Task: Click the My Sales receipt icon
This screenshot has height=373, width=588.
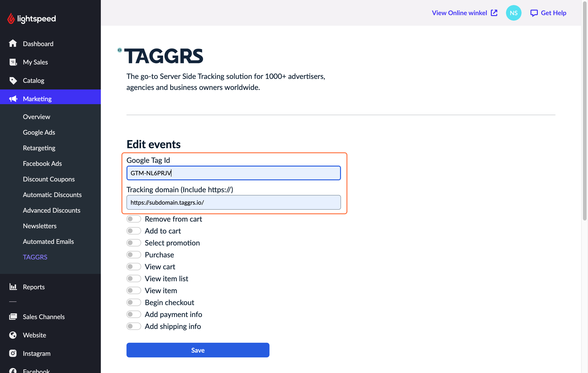Action: [13, 62]
